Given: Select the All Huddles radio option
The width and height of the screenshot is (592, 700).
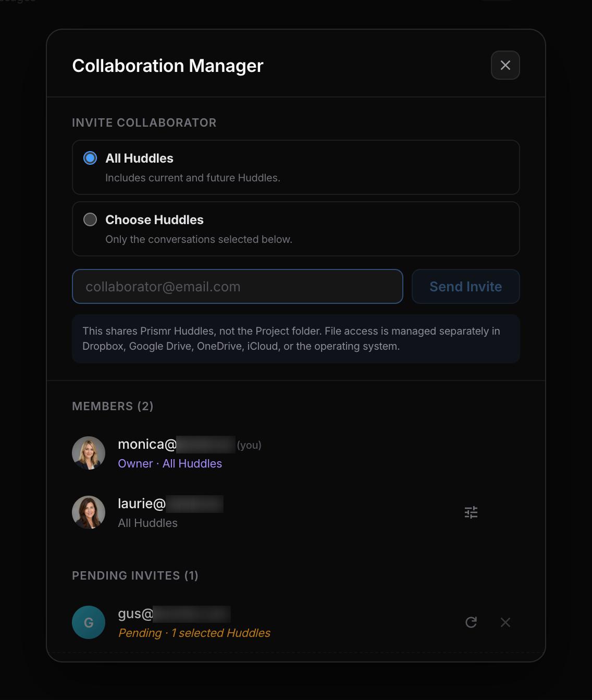Looking at the screenshot, I should [x=90, y=158].
